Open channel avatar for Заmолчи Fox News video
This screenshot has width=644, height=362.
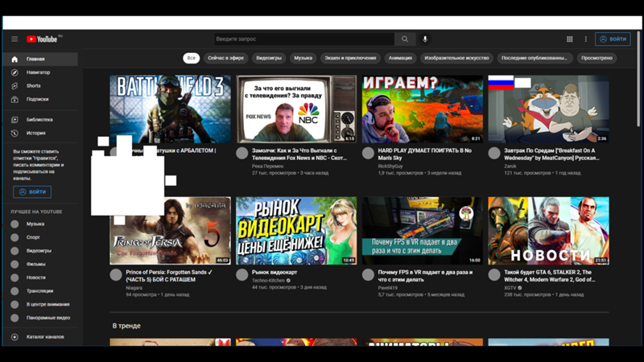coord(242,153)
